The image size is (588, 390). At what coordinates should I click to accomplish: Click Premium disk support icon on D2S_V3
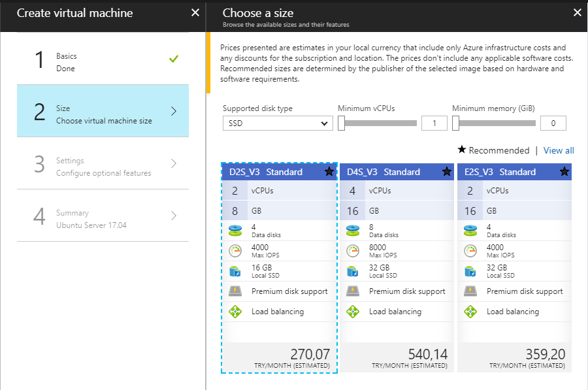tap(235, 291)
